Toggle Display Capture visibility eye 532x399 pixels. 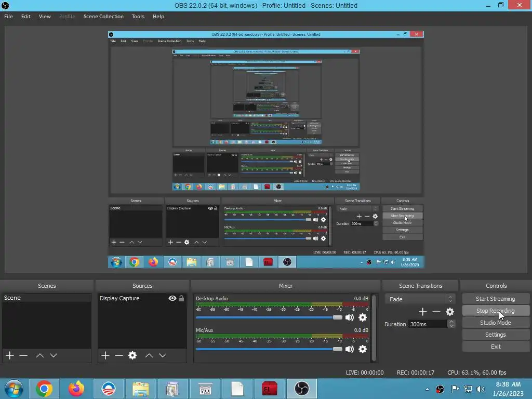172,298
